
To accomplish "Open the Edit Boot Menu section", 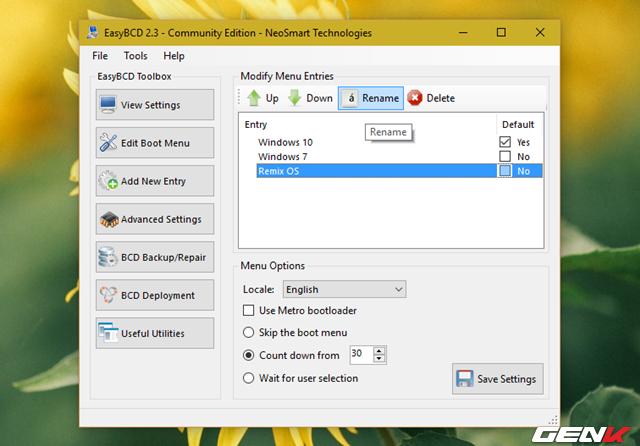I will 154,143.
